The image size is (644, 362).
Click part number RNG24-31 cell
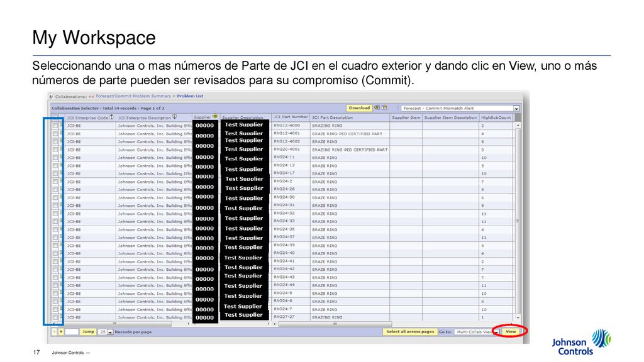point(284,206)
